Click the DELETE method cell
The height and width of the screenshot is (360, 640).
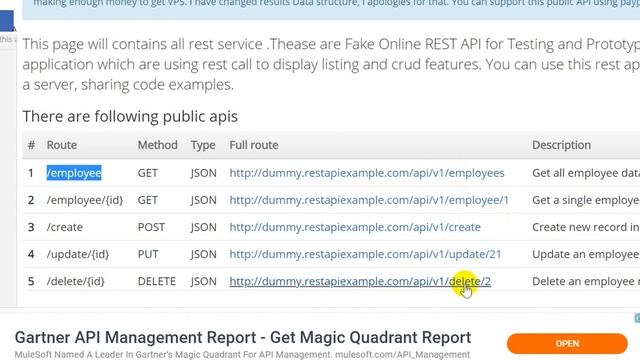pos(156,281)
